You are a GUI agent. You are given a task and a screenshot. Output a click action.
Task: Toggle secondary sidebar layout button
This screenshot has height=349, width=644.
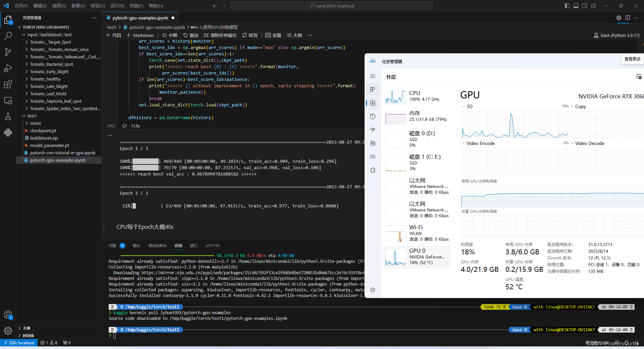[x=585, y=6]
